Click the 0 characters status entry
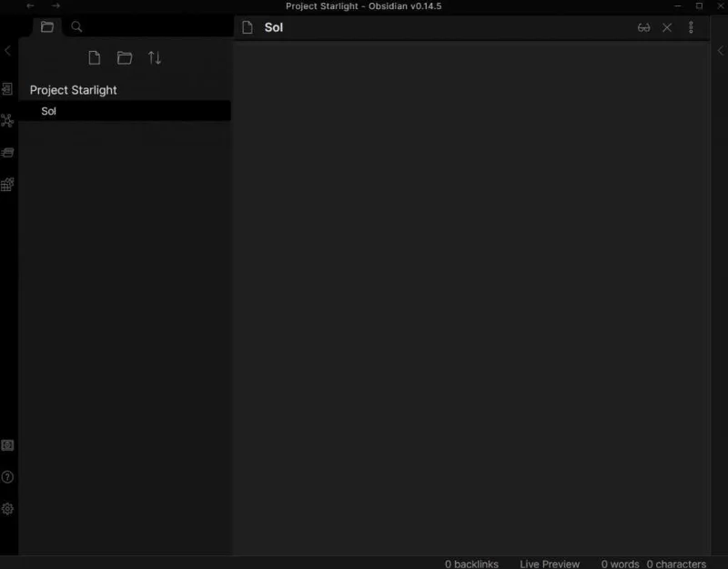The height and width of the screenshot is (569, 728). pos(676,564)
